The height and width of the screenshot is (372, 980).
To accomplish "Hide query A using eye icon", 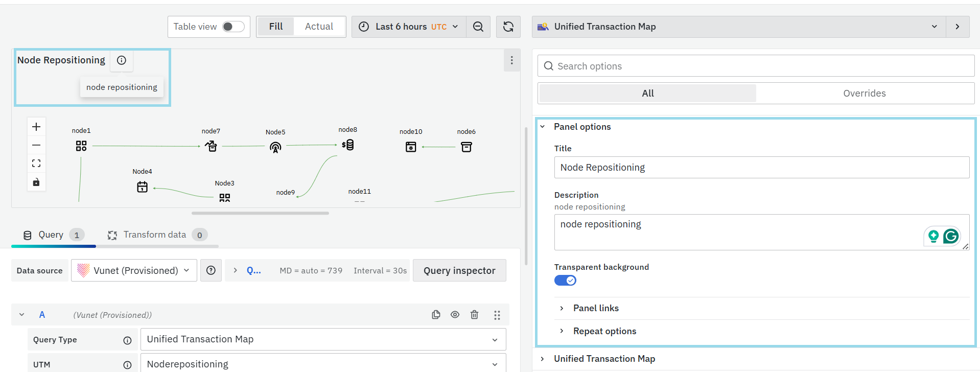I will 455,315.
